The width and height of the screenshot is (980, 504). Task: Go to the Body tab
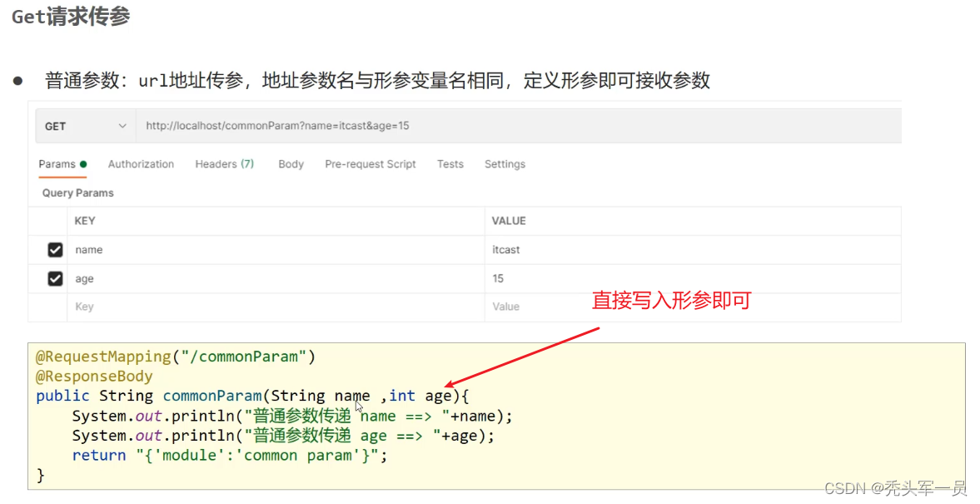click(291, 164)
